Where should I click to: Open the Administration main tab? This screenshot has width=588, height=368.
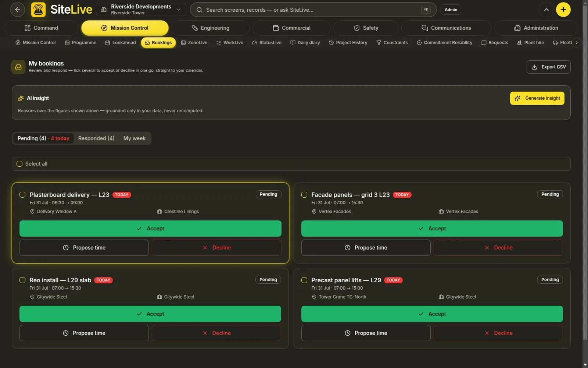click(x=536, y=28)
